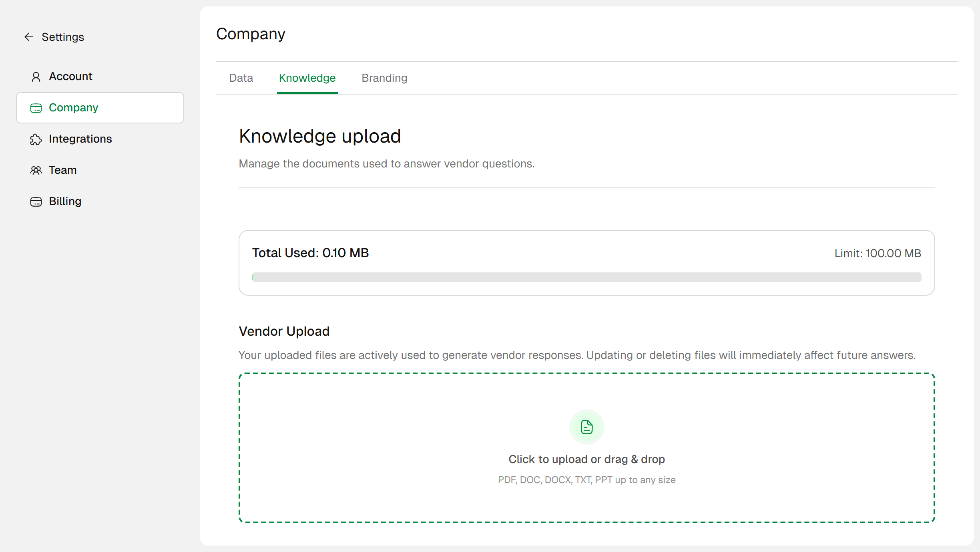Switch to the Data tab

241,78
